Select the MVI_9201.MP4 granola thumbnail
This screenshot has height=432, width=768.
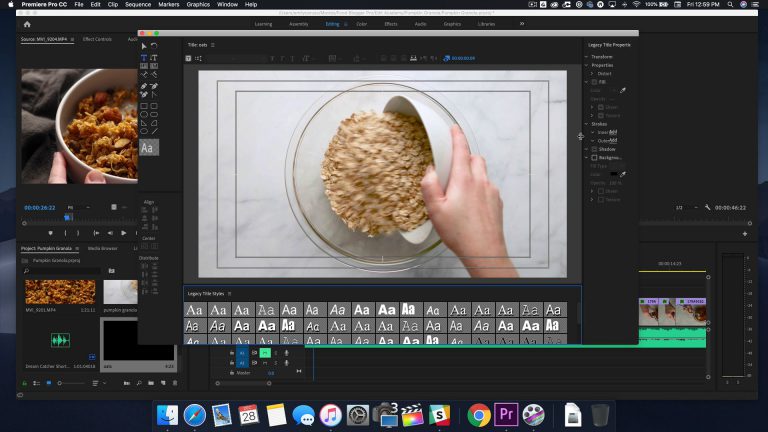(60, 292)
